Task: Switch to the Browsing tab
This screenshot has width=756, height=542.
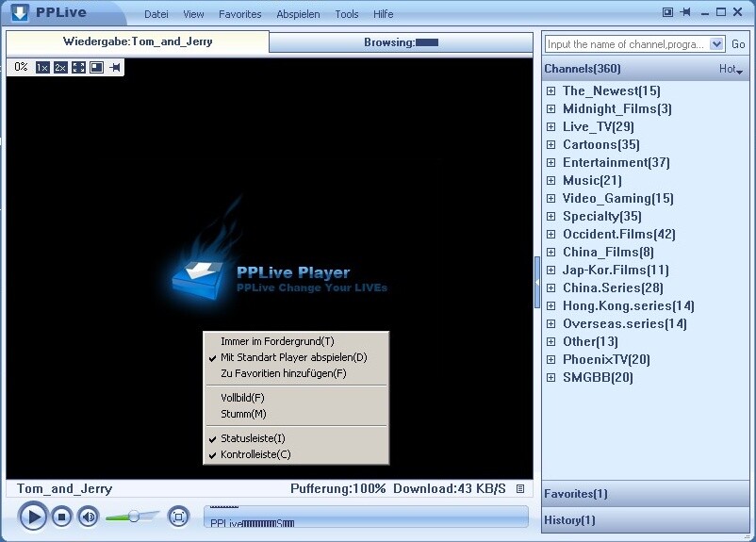Action: 401,42
